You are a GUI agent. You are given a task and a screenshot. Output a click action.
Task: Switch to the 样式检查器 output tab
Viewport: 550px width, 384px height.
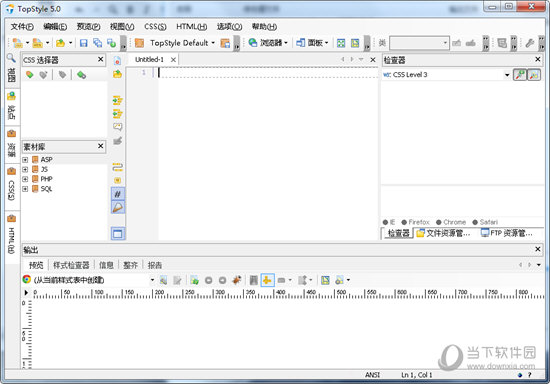pyautogui.click(x=71, y=265)
